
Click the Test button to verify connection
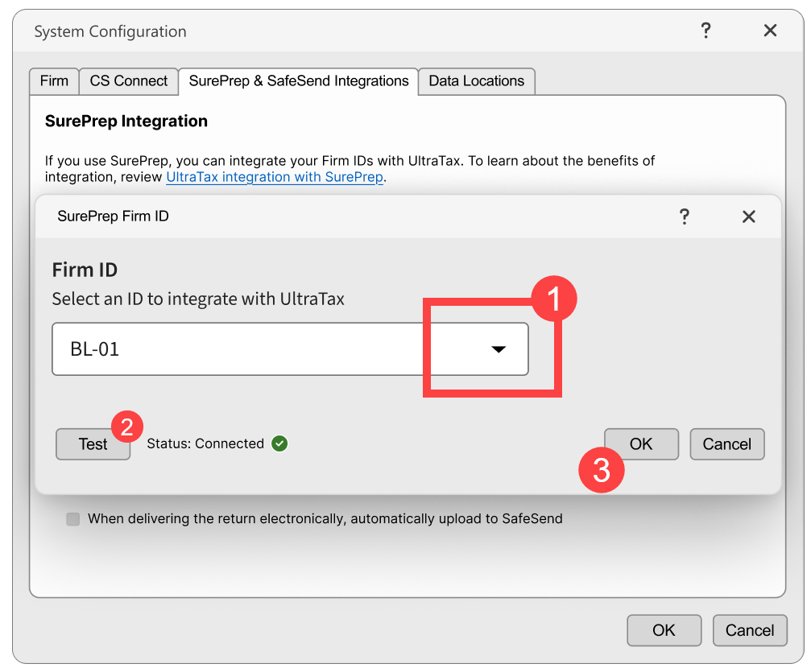93,443
